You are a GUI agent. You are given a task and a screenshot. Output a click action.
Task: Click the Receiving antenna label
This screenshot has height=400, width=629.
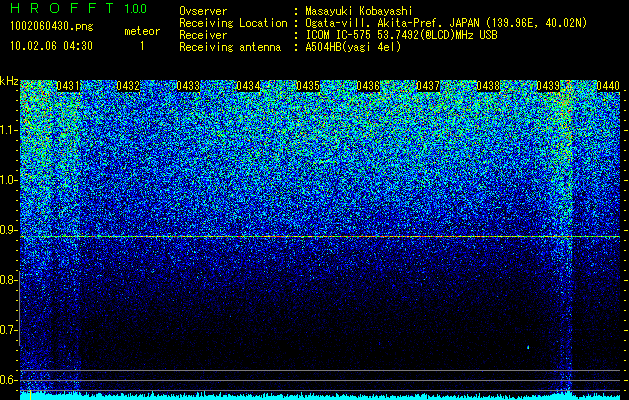230,47
